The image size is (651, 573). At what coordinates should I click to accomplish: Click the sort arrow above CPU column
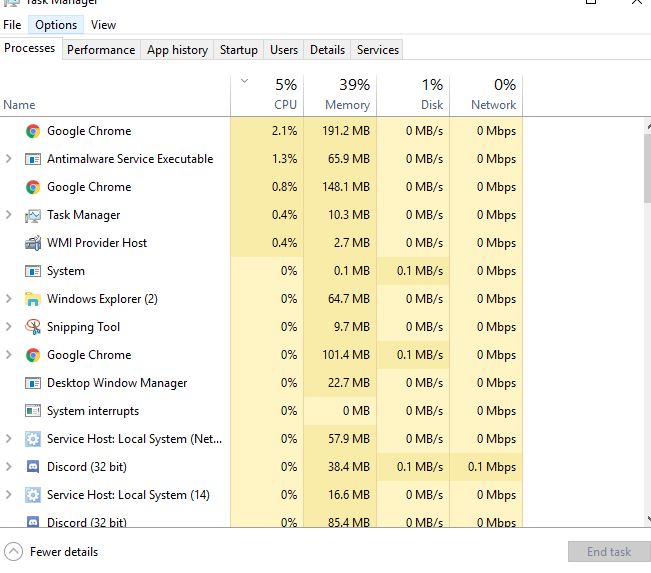pyautogui.click(x=245, y=81)
